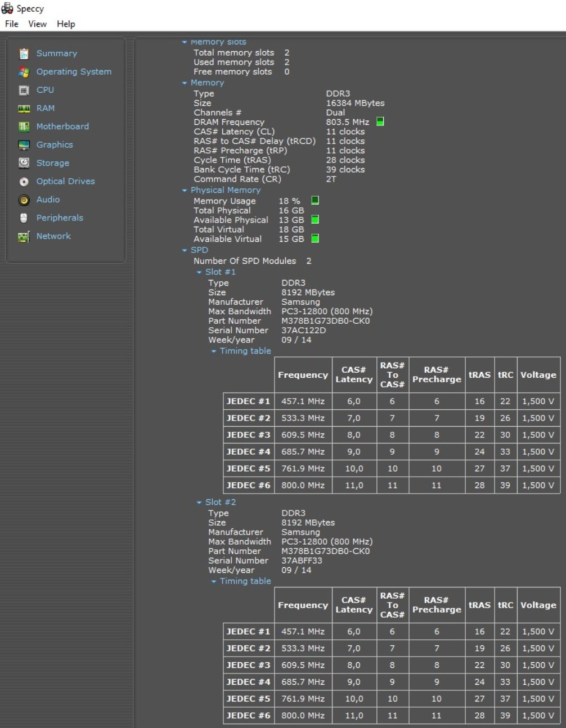This screenshot has height=728, width=566.
Task: Open the File menu
Action: point(12,24)
